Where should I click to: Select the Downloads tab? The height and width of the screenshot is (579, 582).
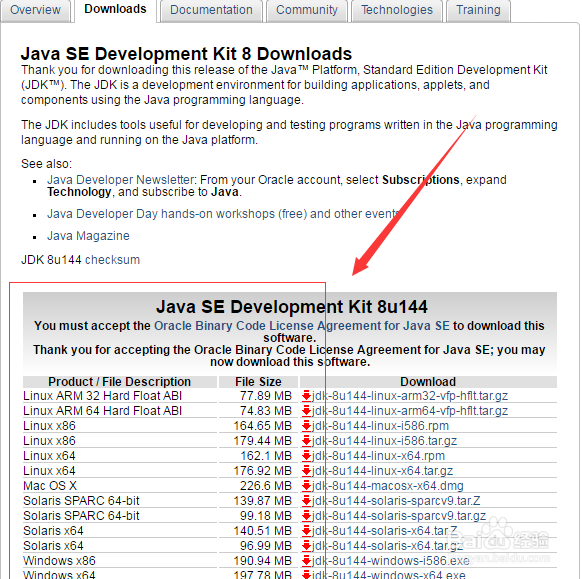click(115, 9)
